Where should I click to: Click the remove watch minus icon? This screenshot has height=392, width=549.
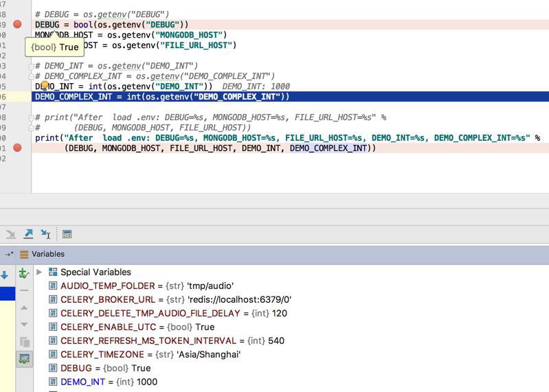tap(24, 290)
